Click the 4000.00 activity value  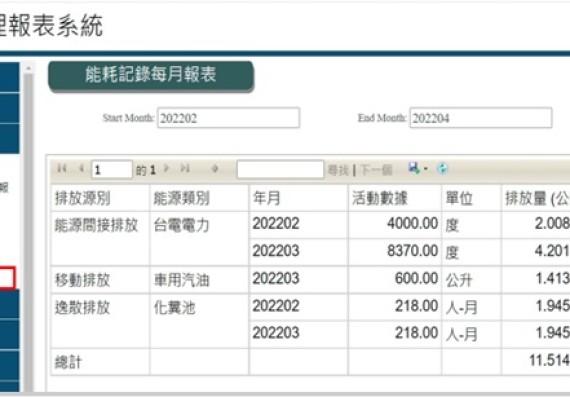[x=413, y=223]
